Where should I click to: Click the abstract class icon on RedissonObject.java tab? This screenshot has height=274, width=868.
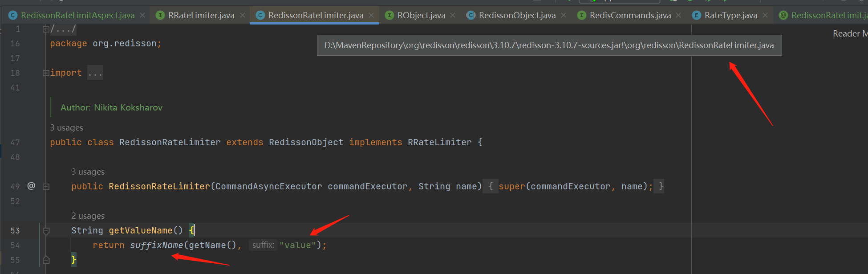[471, 15]
